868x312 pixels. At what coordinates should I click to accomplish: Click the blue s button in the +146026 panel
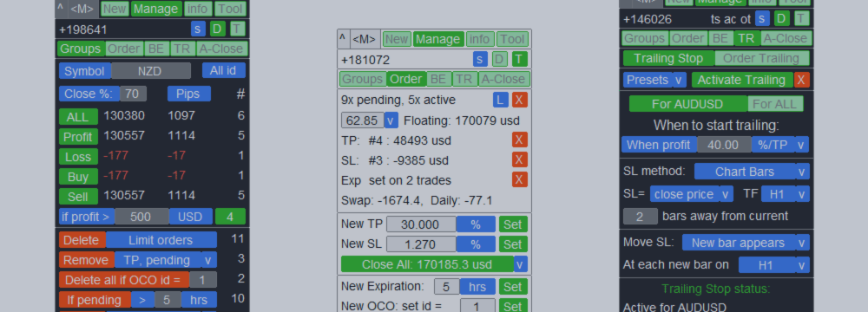coord(762,19)
